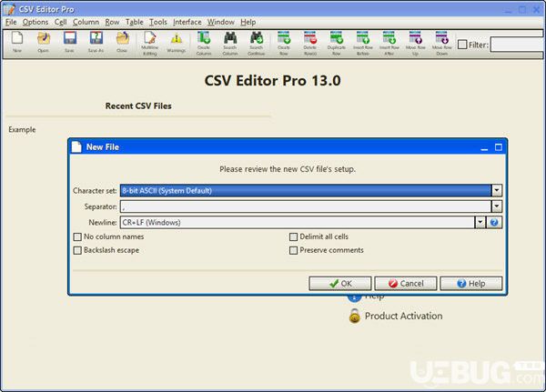
Task: Open the Table menu
Action: 135,22
